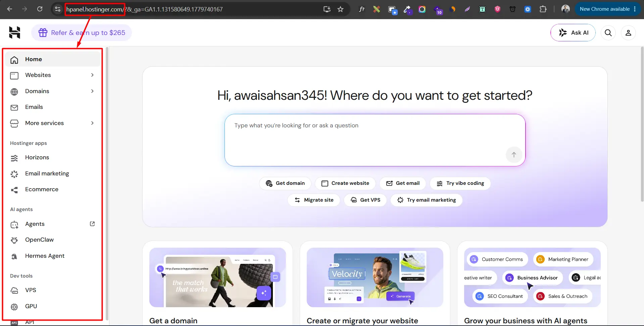This screenshot has height=326, width=644.
Task: Click the install app icon in address bar
Action: pyautogui.click(x=327, y=9)
